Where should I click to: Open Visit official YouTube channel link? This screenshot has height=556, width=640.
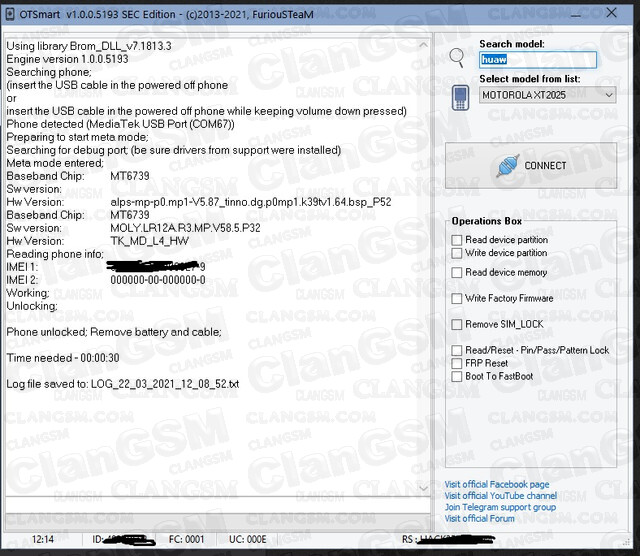pos(500,496)
